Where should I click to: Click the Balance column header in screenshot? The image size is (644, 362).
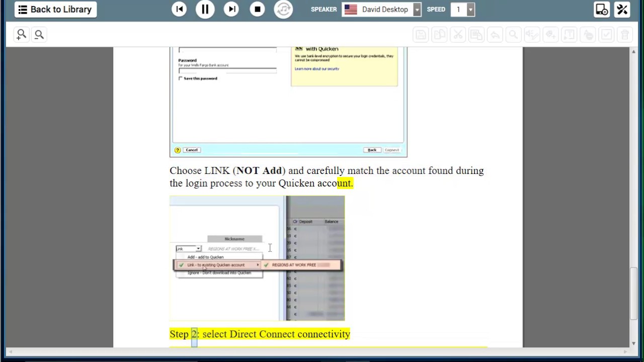click(x=331, y=222)
